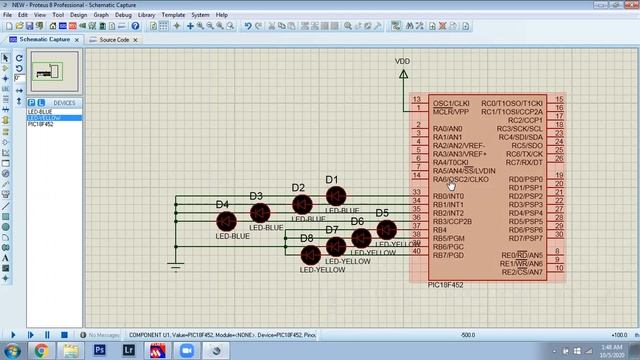
Task: Click the Y-Mirror vertical flip arrow
Action: pos(19,100)
